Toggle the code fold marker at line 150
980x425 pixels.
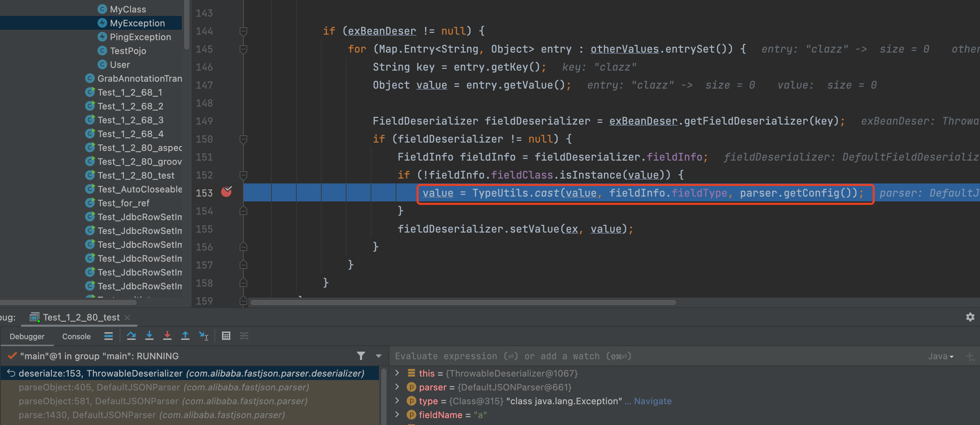click(243, 139)
